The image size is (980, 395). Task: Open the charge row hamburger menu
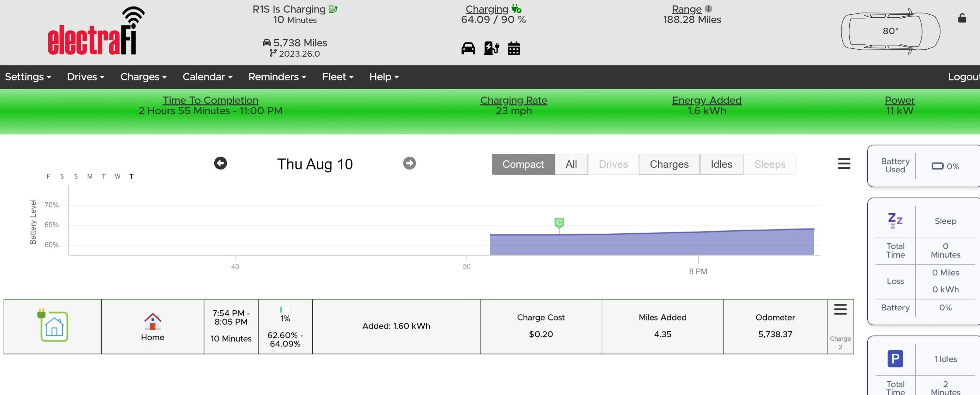[840, 309]
